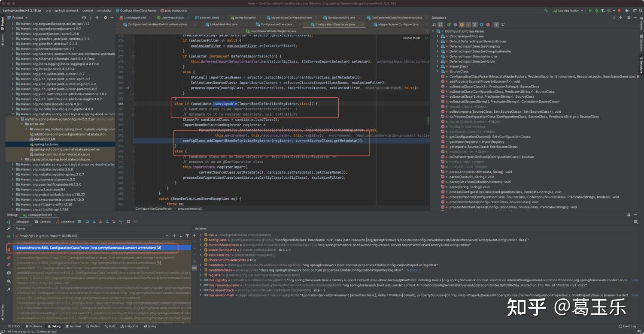Image resolution: width=644 pixels, height=334 pixels.
Task: Stop the debug session with the red square
Action: pyautogui.click(x=9, y=250)
